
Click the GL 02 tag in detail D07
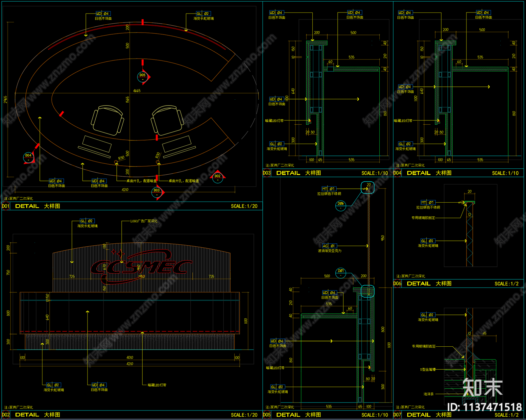[x=428, y=315]
